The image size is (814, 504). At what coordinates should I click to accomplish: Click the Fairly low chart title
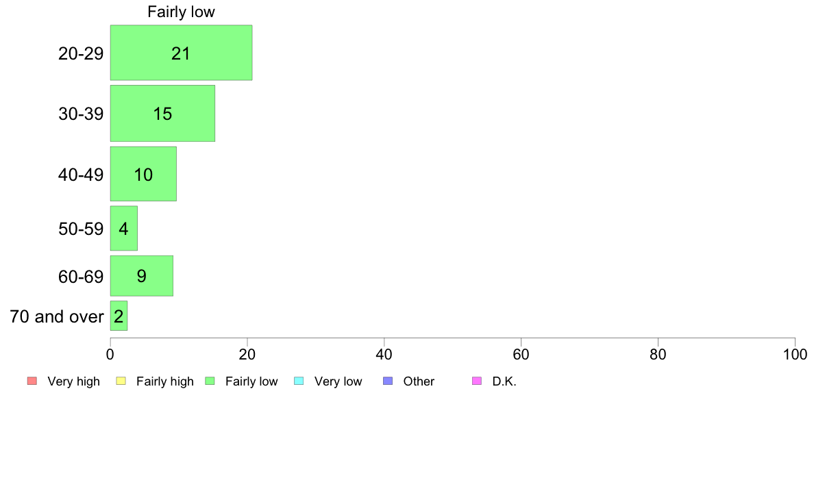pyautogui.click(x=181, y=12)
